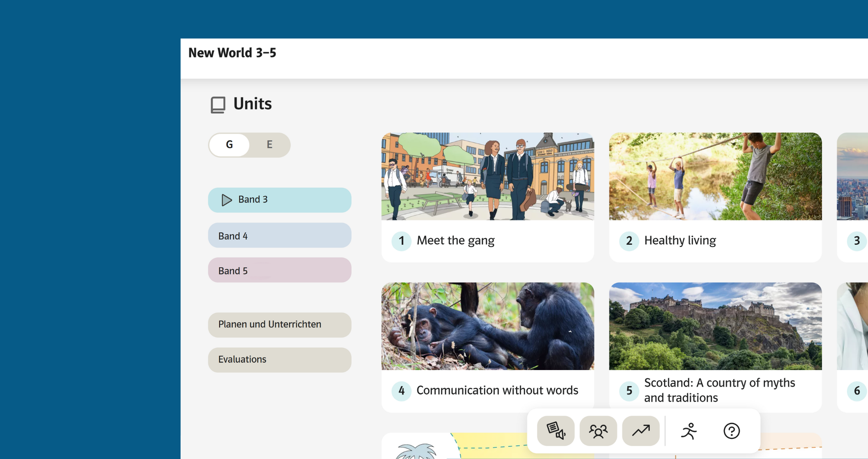This screenshot has width=868, height=459.
Task: Click the book icon beside Units
Action: [218, 105]
